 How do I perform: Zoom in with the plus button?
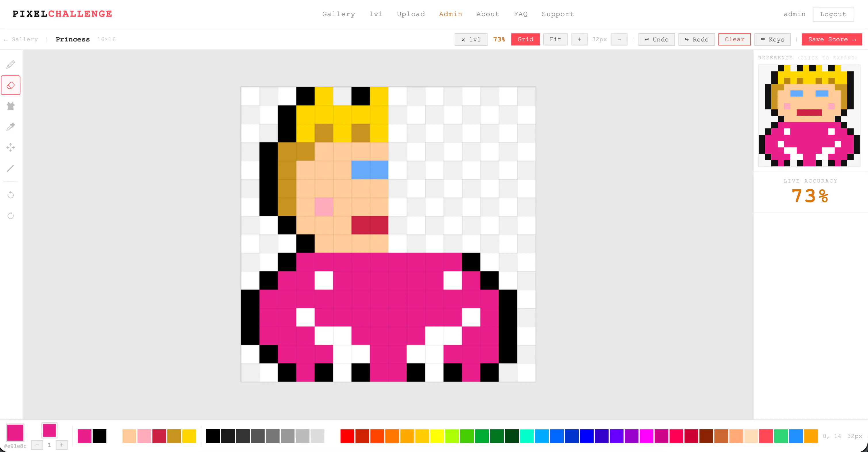pyautogui.click(x=580, y=39)
